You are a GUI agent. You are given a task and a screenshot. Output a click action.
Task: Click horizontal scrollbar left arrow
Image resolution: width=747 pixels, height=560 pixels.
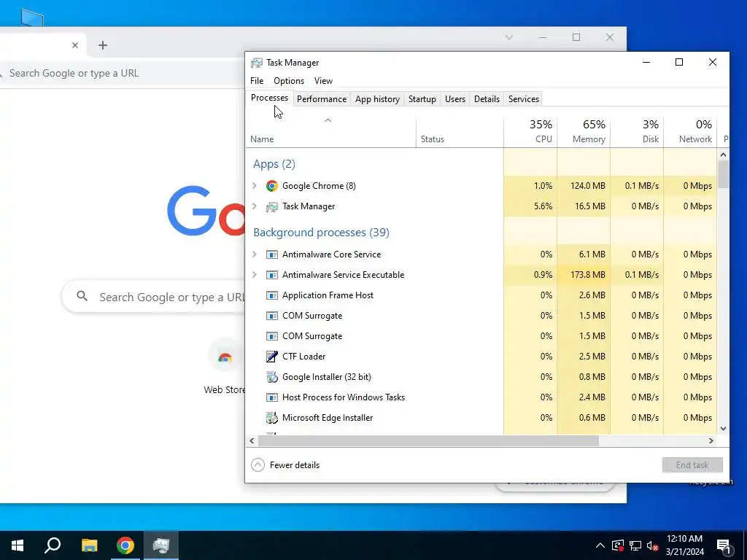pos(252,441)
